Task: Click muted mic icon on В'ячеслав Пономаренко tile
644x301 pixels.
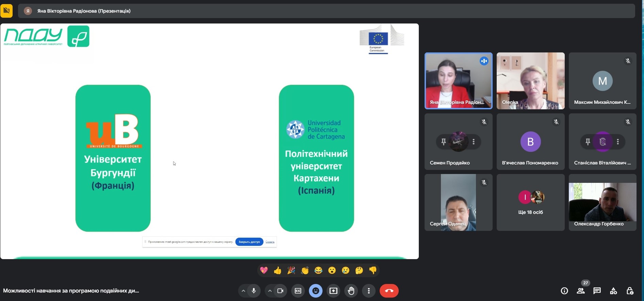Action: [556, 122]
